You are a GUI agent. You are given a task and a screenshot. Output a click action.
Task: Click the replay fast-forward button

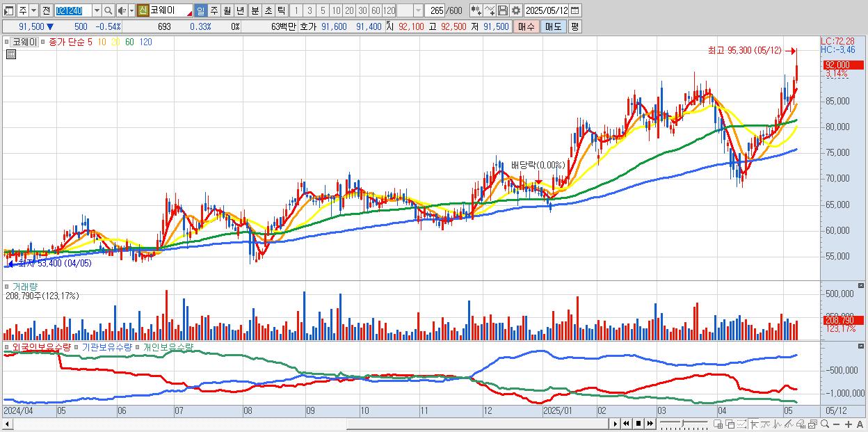[x=650, y=424]
